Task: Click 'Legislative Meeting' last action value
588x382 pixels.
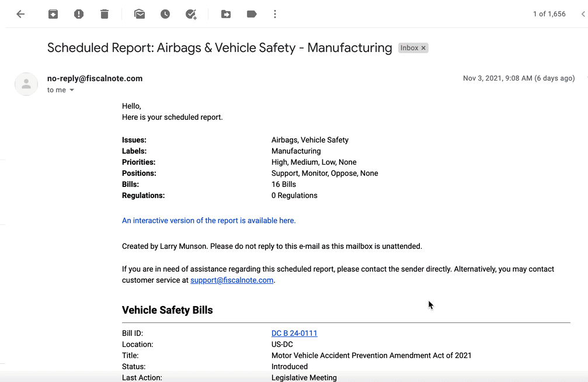Action: pos(304,377)
